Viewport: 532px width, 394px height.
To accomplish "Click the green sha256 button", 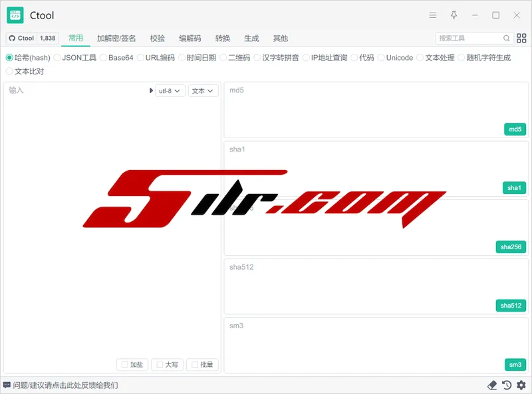I will [511, 247].
